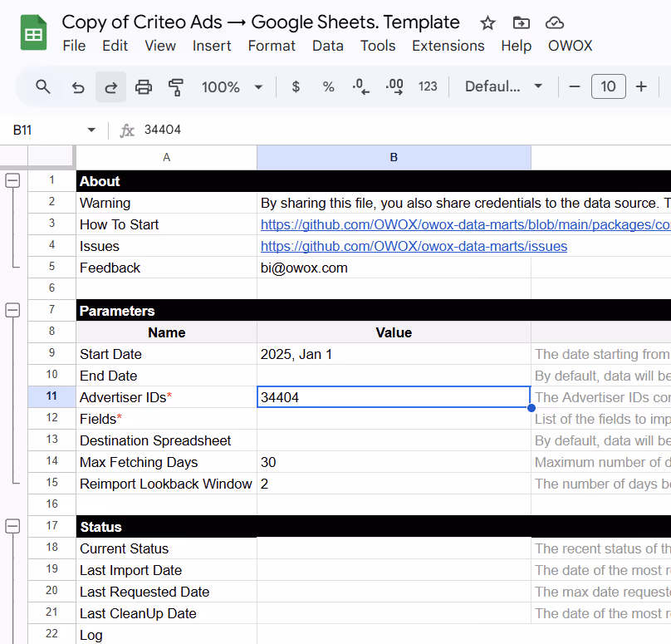This screenshot has width=671, height=644.
Task: Format selection as currency
Action: point(296,86)
